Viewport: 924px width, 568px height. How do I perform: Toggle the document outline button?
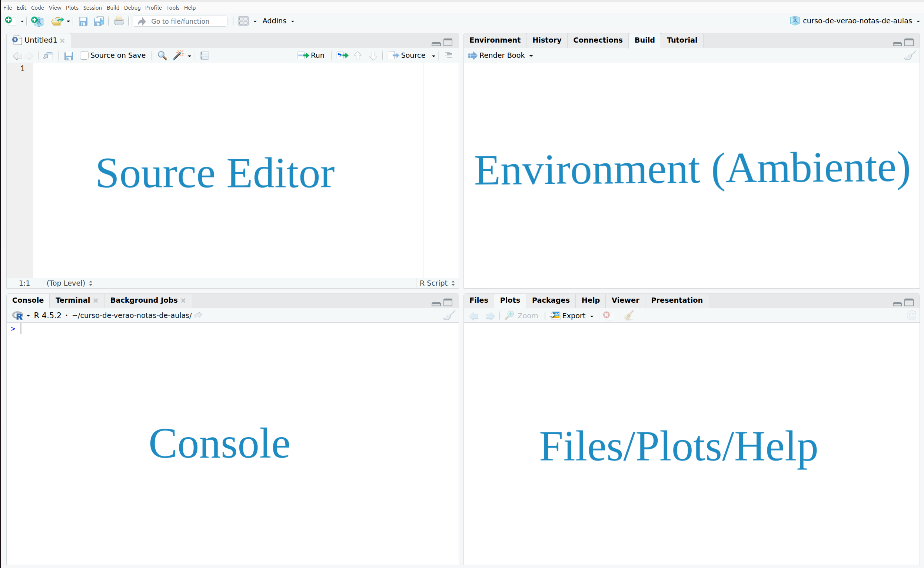click(449, 56)
